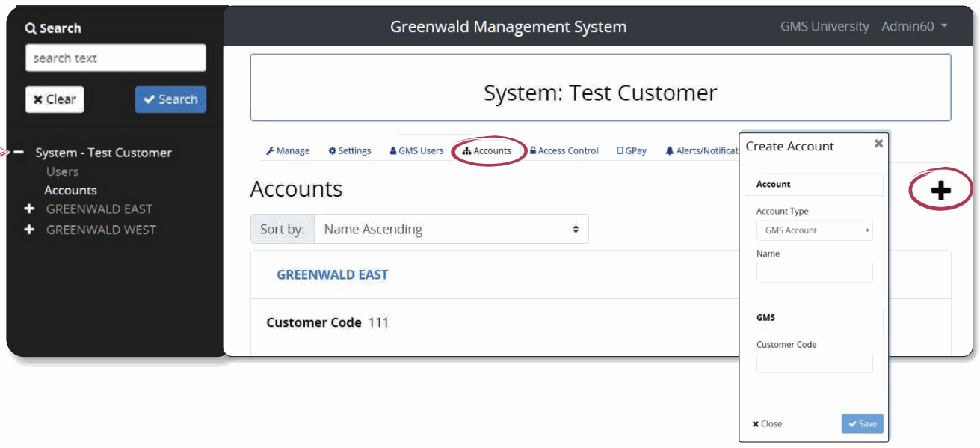Open the GREENWALD WEST sidebar item
The image size is (980, 448).
point(101,230)
